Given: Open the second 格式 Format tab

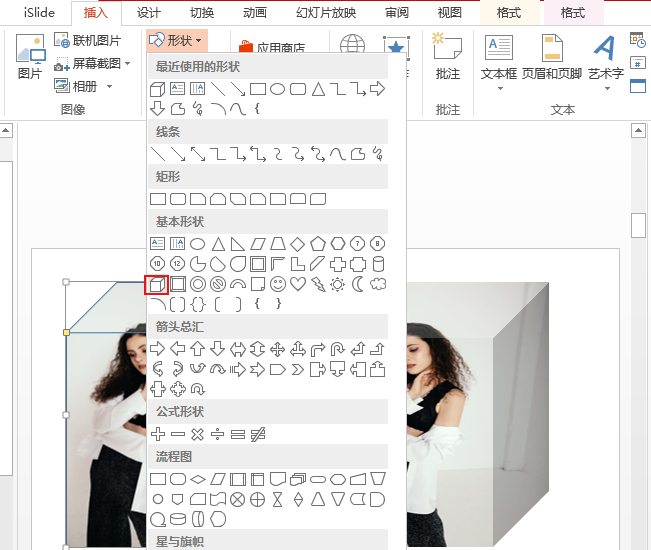Looking at the screenshot, I should [573, 13].
